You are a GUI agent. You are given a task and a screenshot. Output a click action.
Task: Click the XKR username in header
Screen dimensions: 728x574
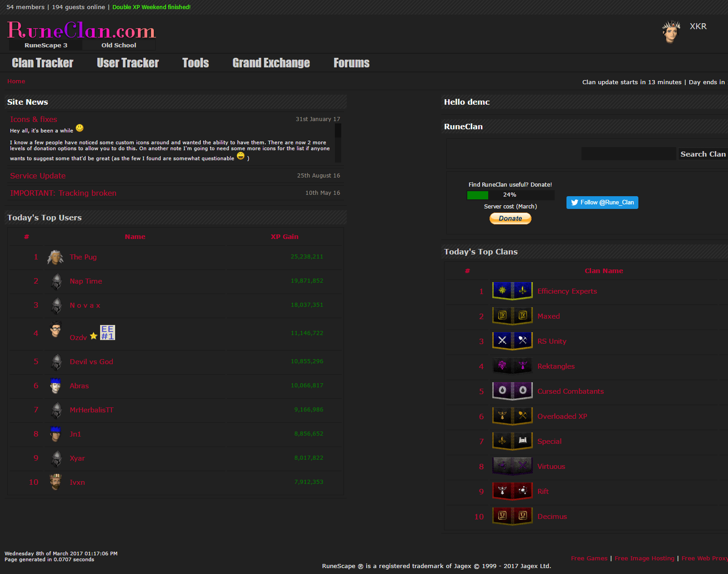(x=698, y=26)
